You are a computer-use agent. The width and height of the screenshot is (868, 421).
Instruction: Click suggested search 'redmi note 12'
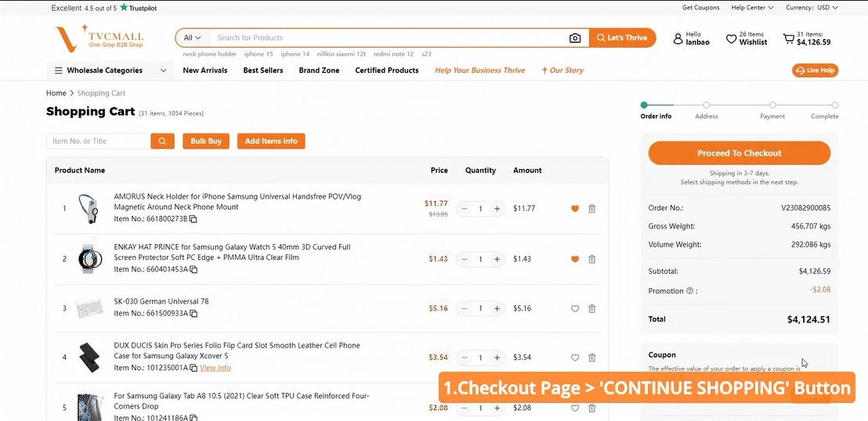[x=393, y=54]
